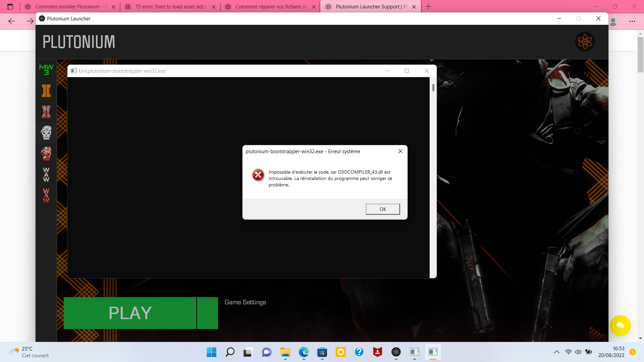
Task: Open Microsoft Store from taskbar
Action: tap(322, 352)
